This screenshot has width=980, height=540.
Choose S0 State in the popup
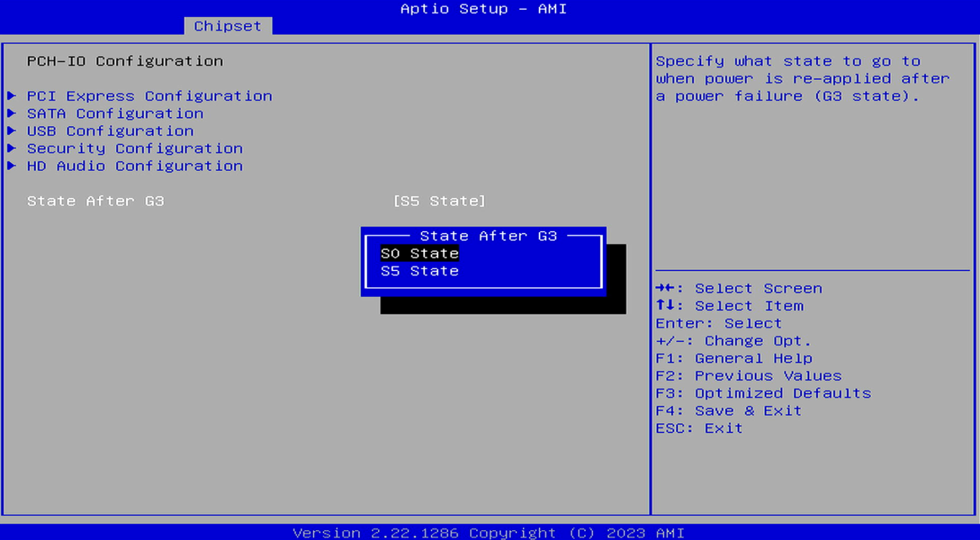[419, 254]
